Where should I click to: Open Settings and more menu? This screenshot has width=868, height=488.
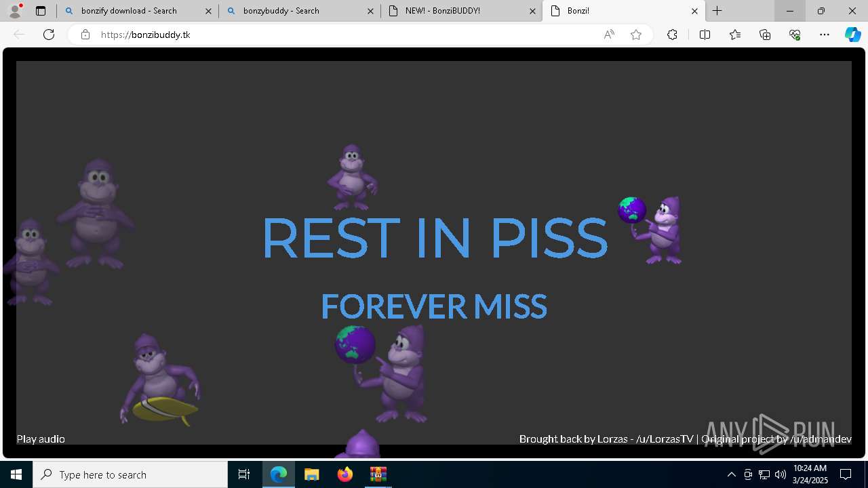coord(825,35)
